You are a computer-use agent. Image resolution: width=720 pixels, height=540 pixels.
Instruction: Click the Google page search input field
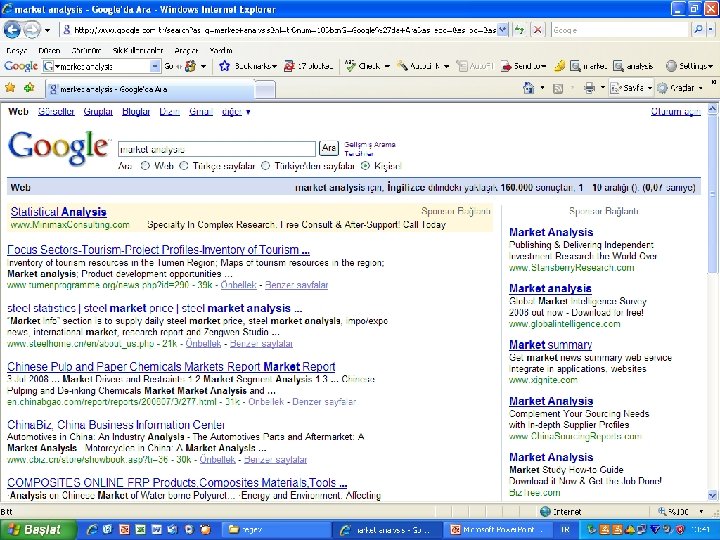217,149
